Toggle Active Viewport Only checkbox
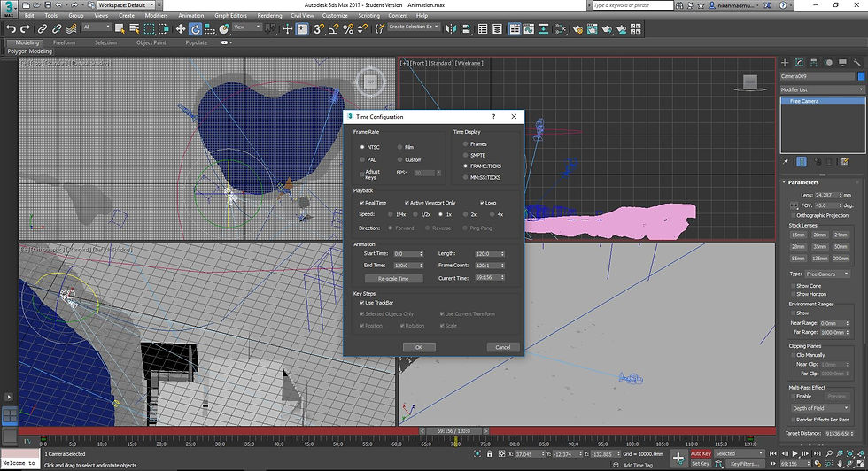This screenshot has width=868, height=471. 407,203
